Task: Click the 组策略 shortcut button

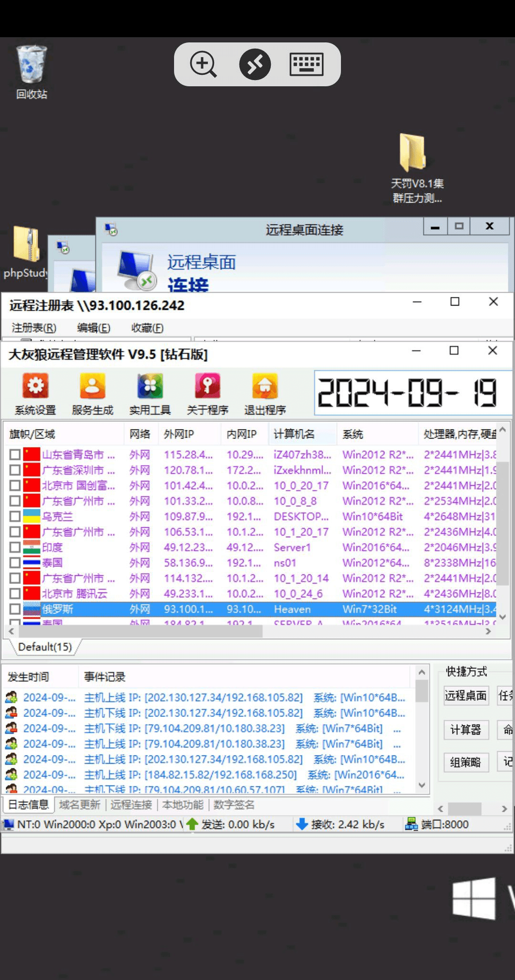Action: pos(465,762)
